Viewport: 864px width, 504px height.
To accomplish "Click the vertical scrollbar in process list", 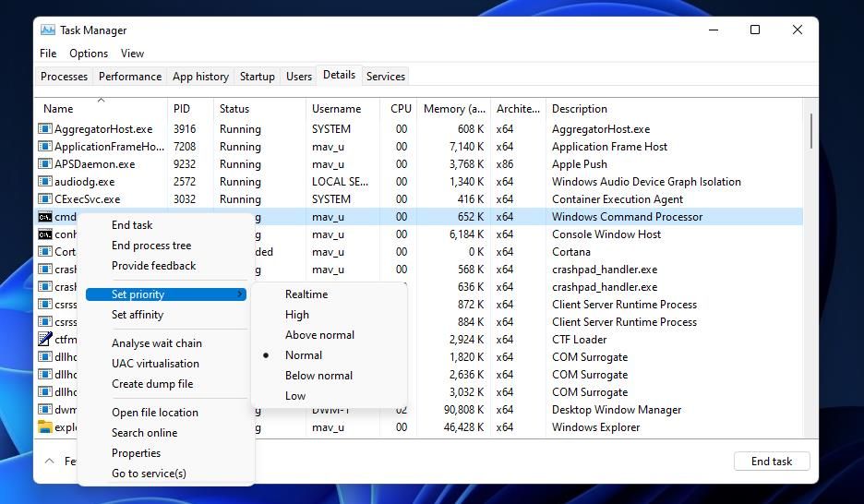I will [x=810, y=131].
